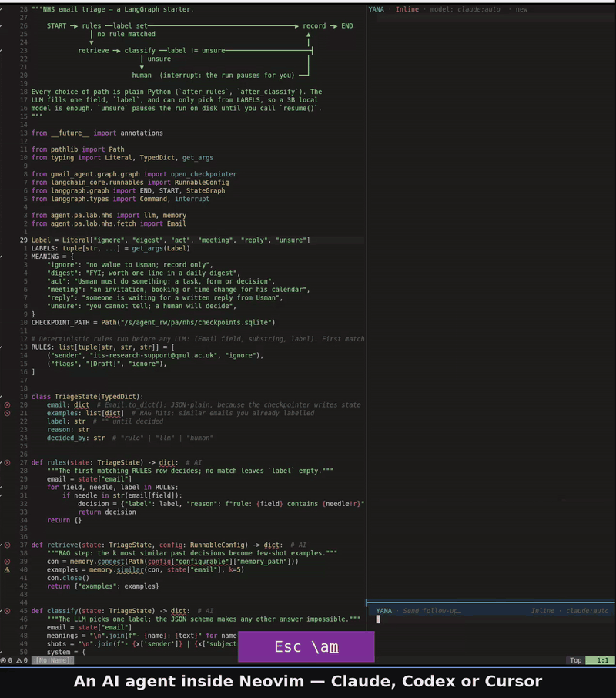Collapse the fold marker at RULES list
This screenshot has height=698, width=616.
pyautogui.click(x=2, y=347)
